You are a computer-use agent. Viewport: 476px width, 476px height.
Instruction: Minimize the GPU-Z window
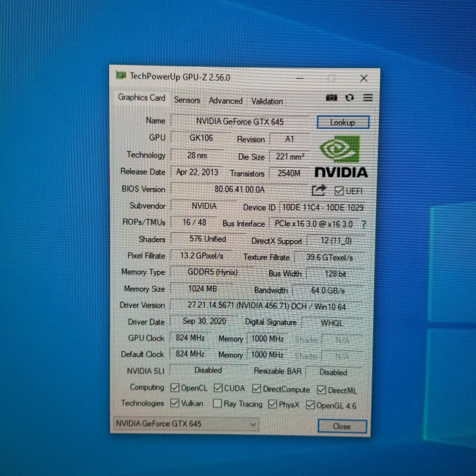click(300, 79)
